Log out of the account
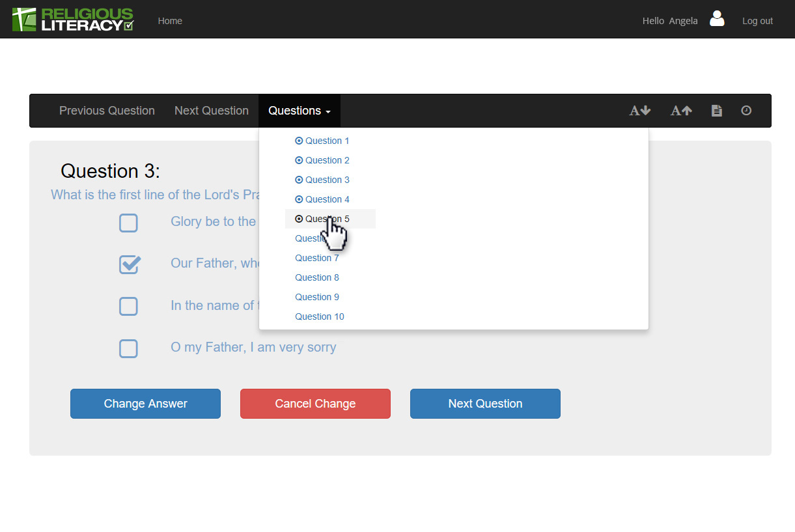This screenshot has height=532, width=795. click(x=757, y=21)
